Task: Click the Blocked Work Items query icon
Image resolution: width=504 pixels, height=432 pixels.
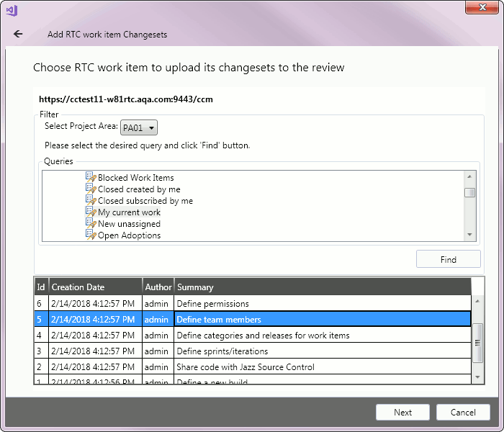Action: 91,177
